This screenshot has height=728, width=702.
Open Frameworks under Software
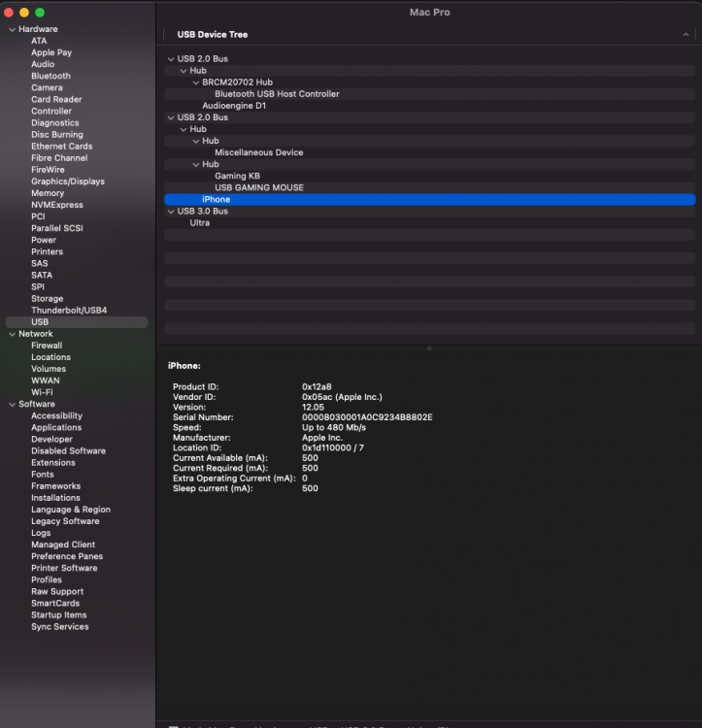[55, 486]
